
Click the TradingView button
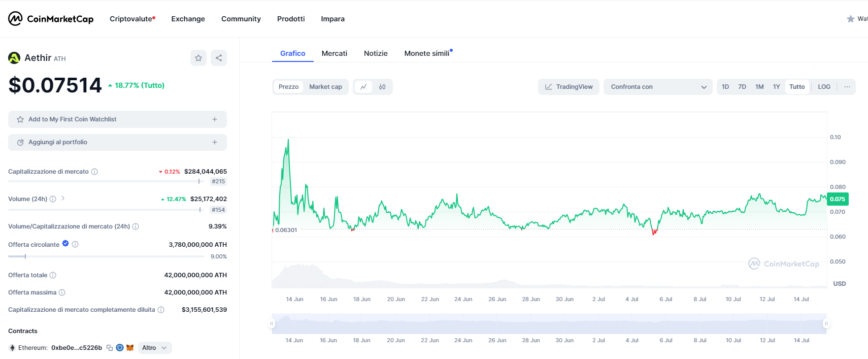(x=569, y=87)
